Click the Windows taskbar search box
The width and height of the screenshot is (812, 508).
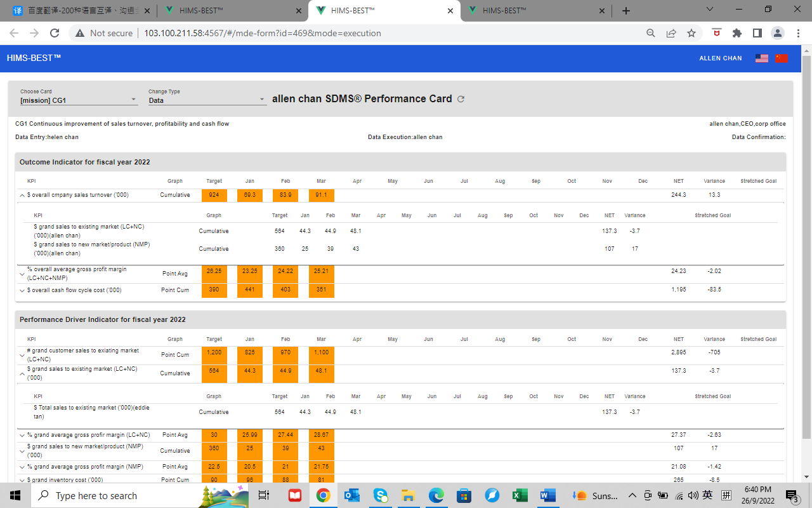pos(114,495)
